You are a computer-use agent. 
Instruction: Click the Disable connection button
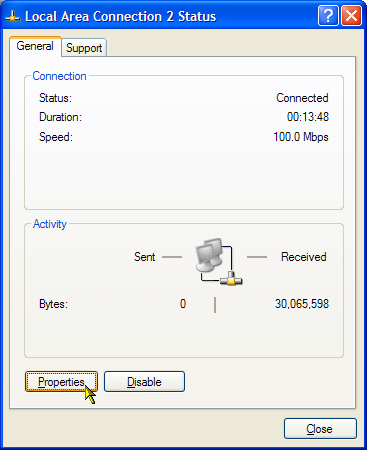coord(144,382)
